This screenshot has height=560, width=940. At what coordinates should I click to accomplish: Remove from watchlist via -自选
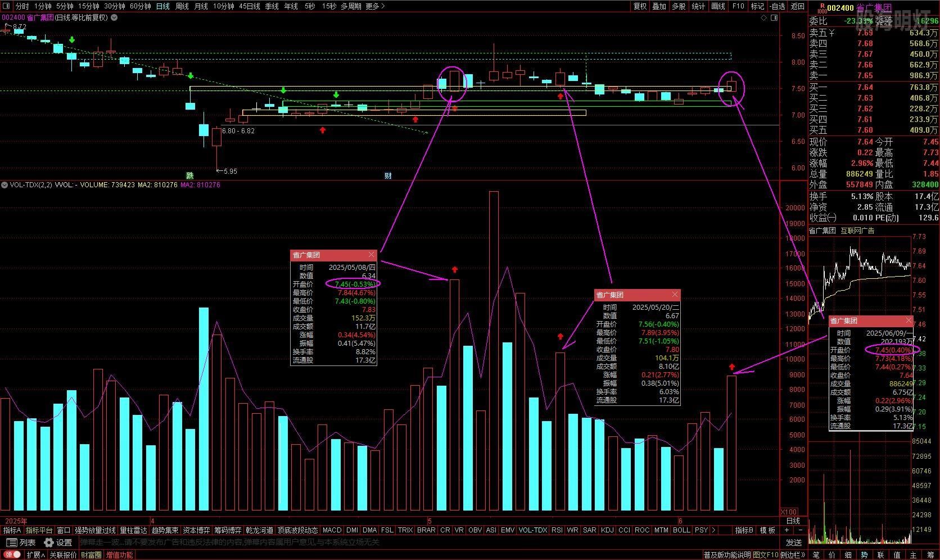(x=777, y=6)
